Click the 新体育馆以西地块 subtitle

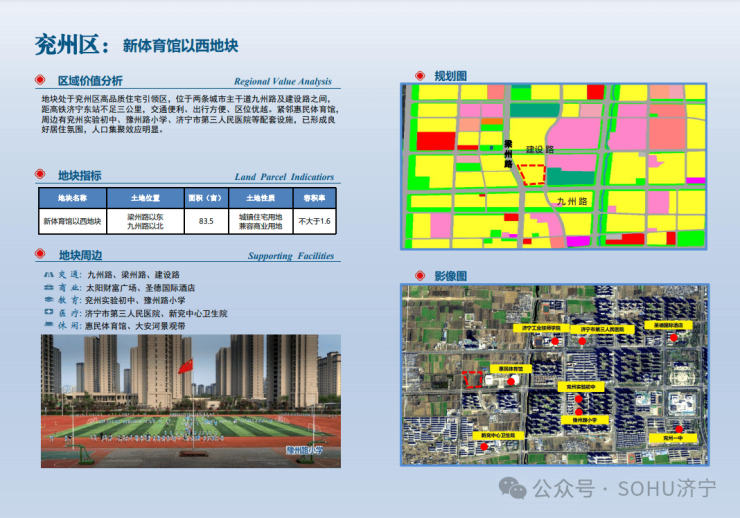pos(180,46)
